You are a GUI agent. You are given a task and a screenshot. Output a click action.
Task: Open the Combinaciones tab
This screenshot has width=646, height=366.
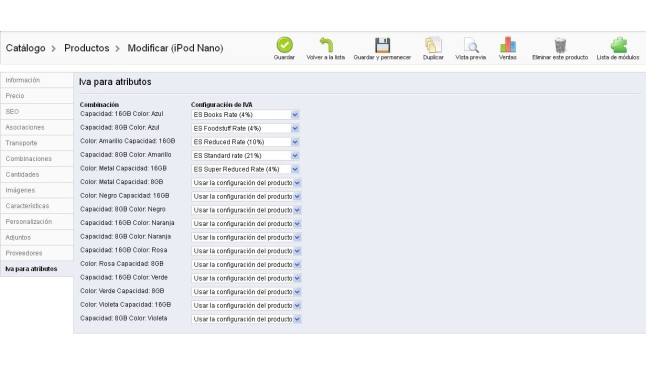pyautogui.click(x=37, y=159)
